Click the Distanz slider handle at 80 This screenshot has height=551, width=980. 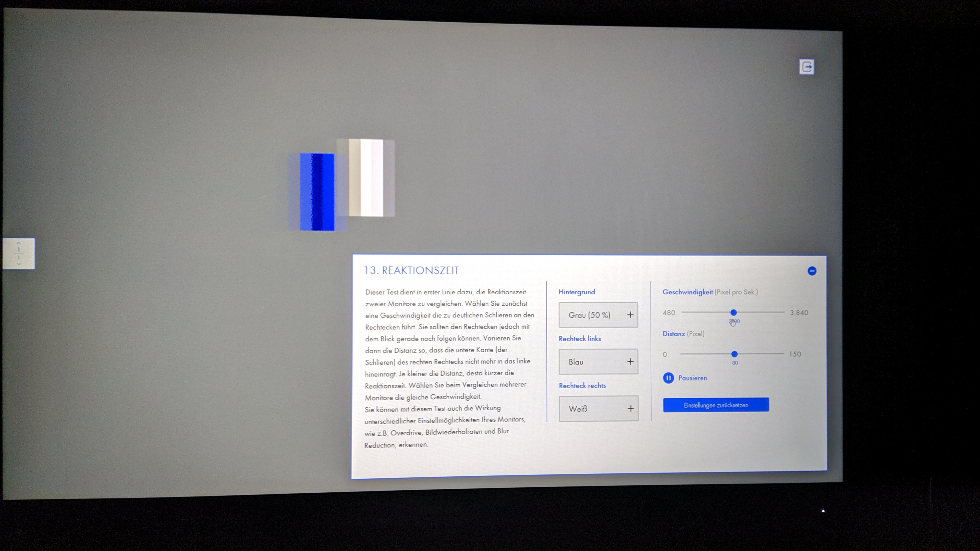[x=734, y=354]
